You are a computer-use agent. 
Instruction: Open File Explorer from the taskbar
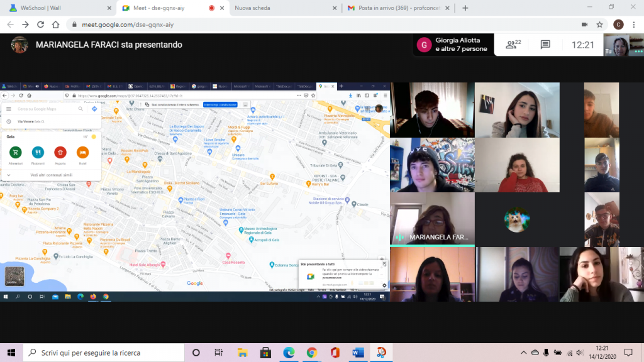tap(242, 353)
